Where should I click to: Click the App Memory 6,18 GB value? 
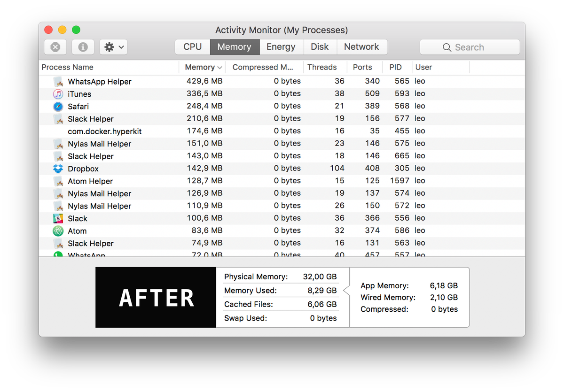pyautogui.click(x=444, y=285)
